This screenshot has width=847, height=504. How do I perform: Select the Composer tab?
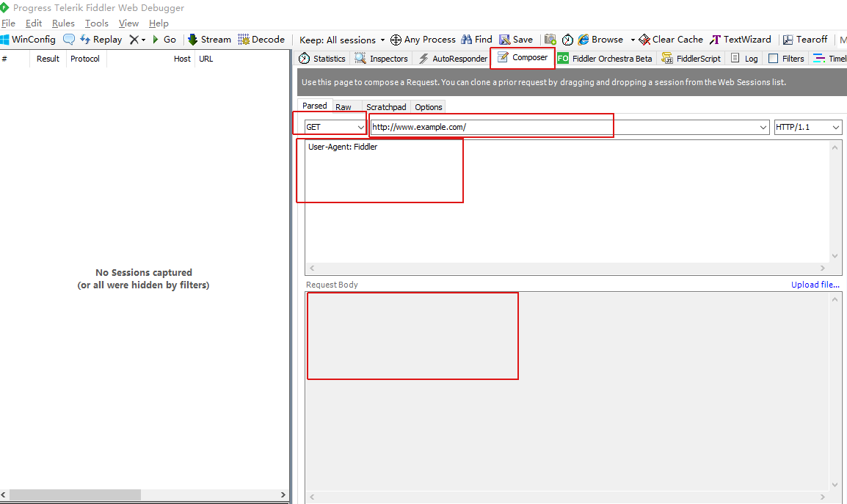pos(523,57)
